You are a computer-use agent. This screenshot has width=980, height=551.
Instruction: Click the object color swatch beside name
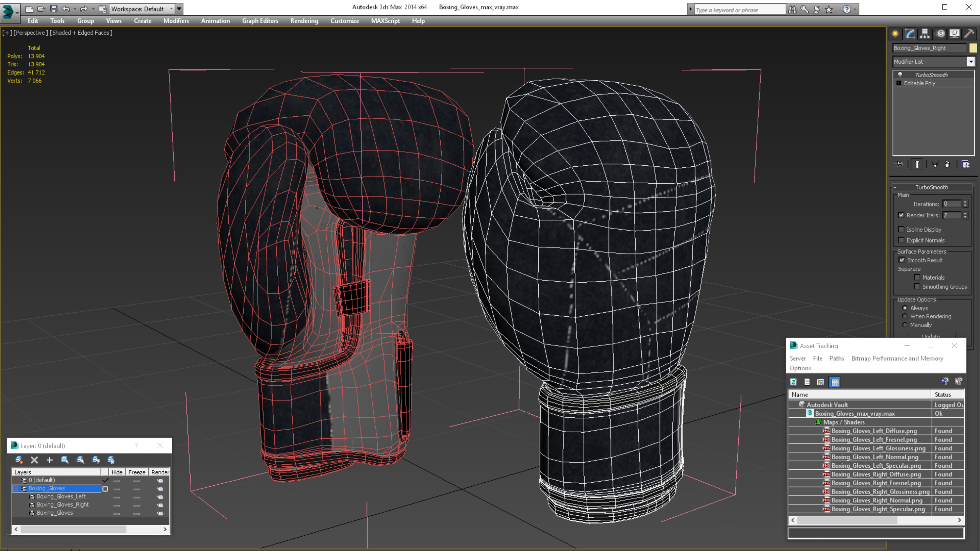click(973, 48)
